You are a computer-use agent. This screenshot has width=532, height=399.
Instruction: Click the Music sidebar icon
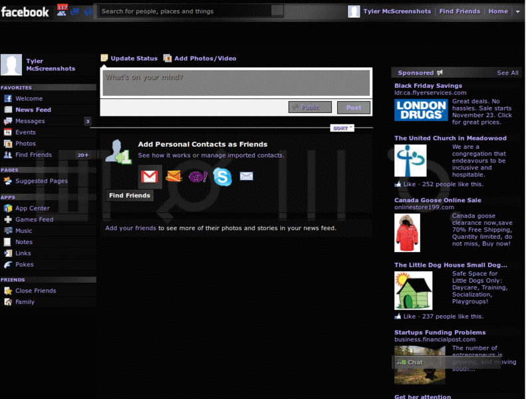(x=8, y=231)
